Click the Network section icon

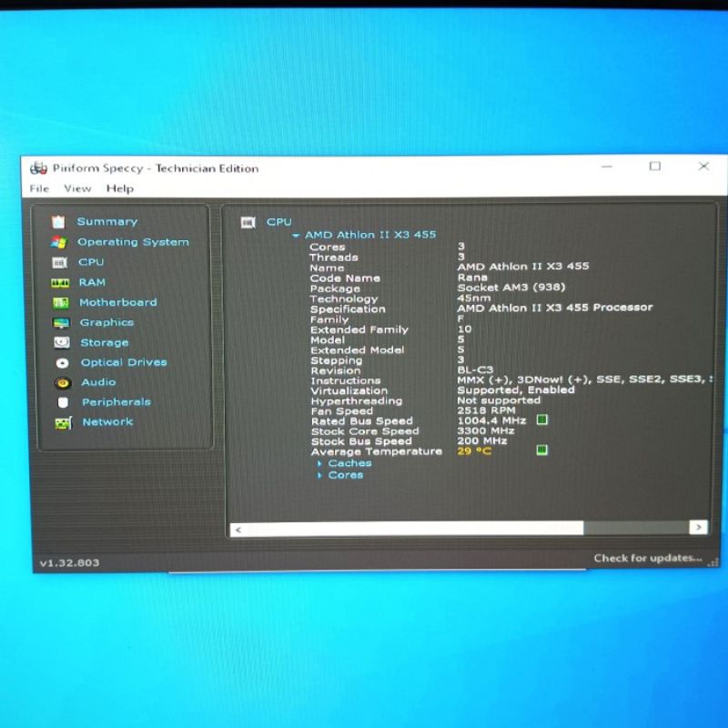tap(63, 423)
